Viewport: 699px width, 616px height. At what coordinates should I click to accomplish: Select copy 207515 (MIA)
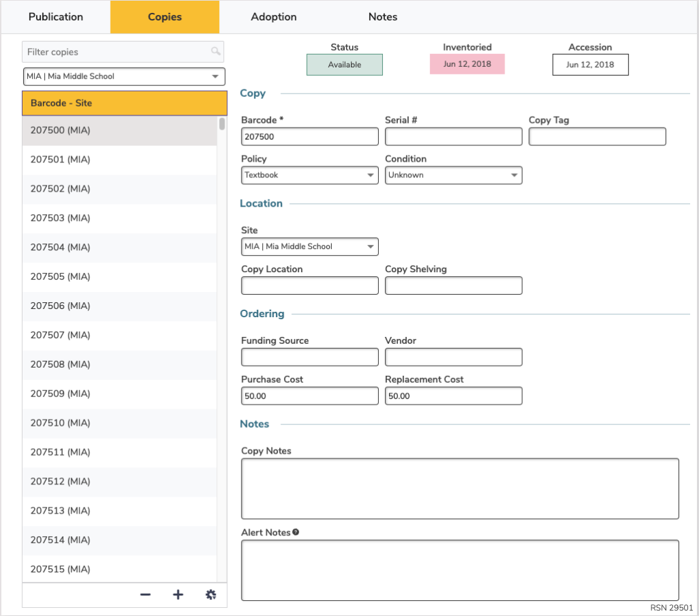pos(119,569)
